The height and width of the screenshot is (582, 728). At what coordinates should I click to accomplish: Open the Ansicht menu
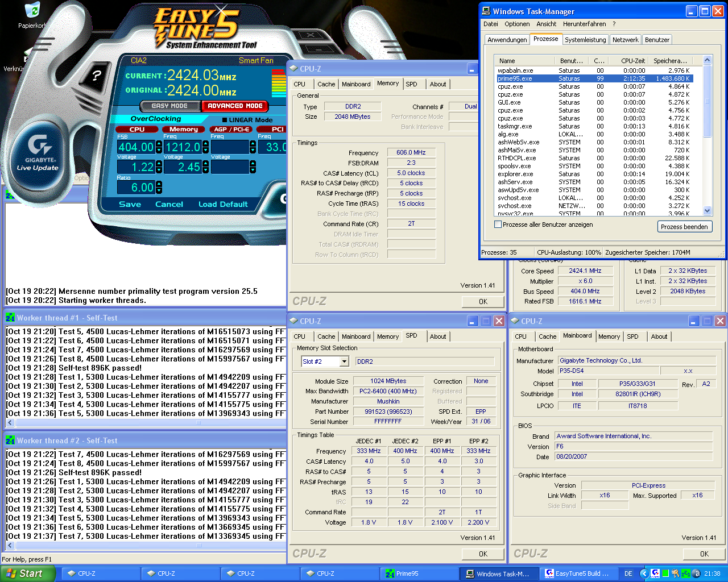tap(546, 24)
